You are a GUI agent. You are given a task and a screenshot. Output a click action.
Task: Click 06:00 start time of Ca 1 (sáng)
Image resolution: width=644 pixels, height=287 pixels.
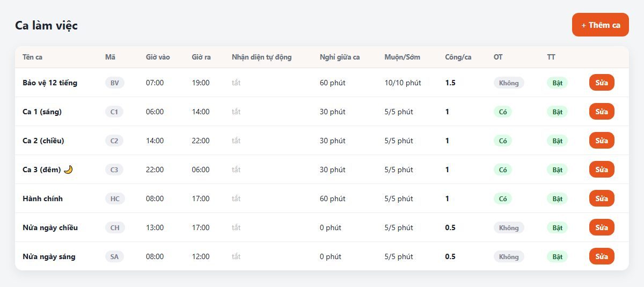(x=155, y=112)
